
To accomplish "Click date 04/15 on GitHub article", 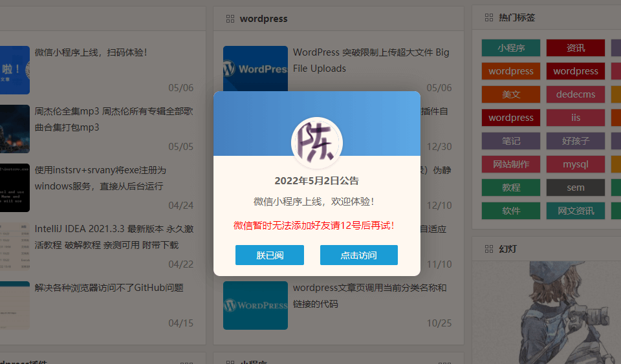I will point(181,323).
